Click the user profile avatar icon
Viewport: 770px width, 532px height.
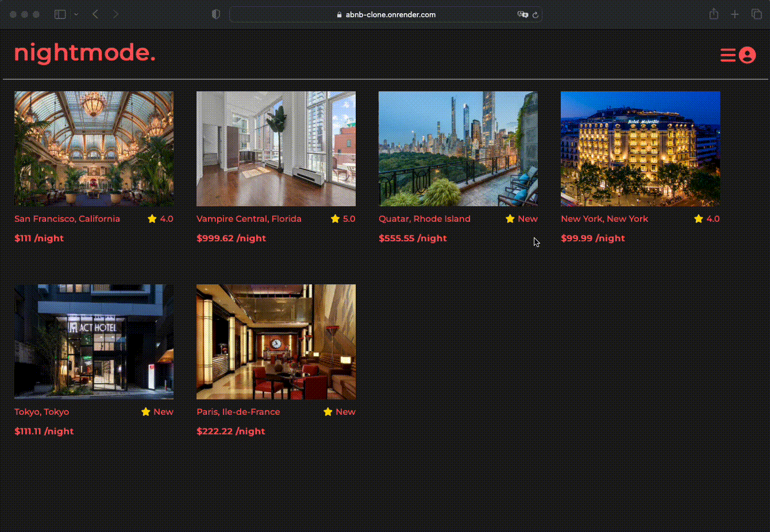(x=748, y=55)
